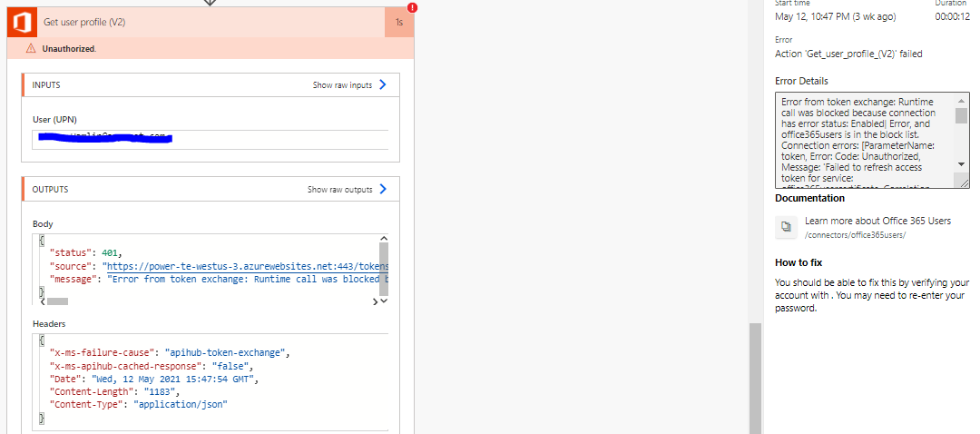Click the OUTPUTS section heading

click(x=50, y=190)
